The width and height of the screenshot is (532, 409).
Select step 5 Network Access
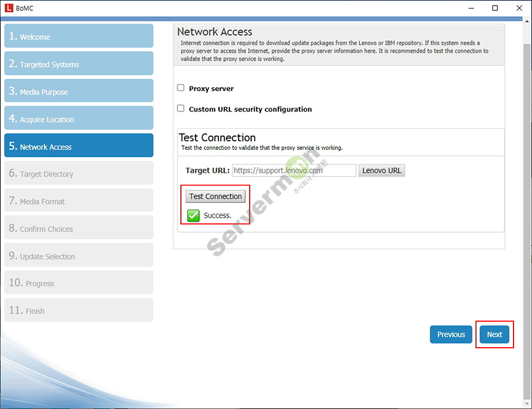pyautogui.click(x=79, y=145)
